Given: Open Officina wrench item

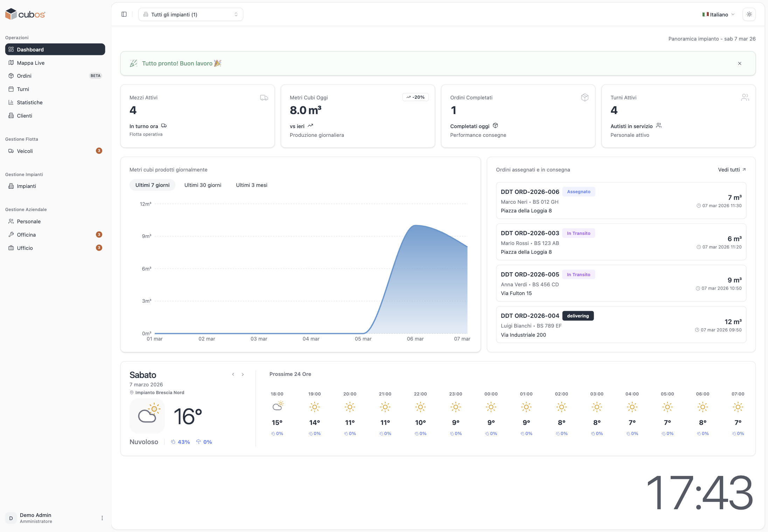Looking at the screenshot, I should 26,235.
